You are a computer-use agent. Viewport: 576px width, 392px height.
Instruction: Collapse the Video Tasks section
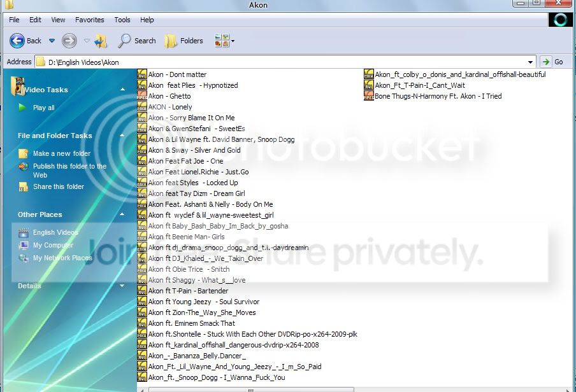(122, 89)
